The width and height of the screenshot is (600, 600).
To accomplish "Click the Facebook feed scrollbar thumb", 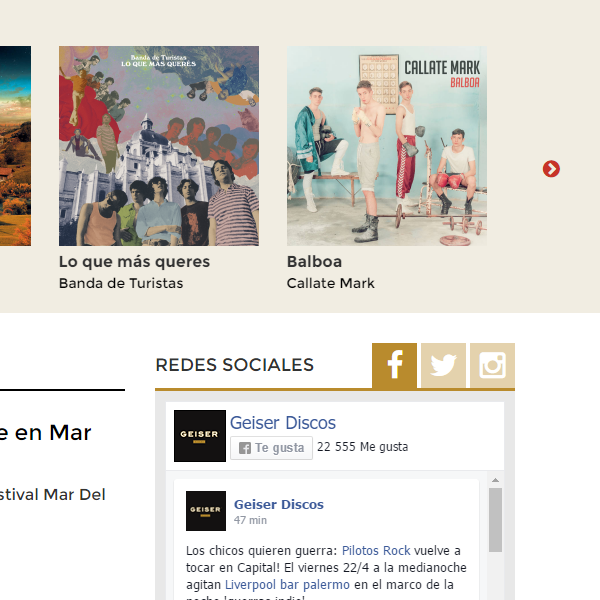I will tap(495, 520).
